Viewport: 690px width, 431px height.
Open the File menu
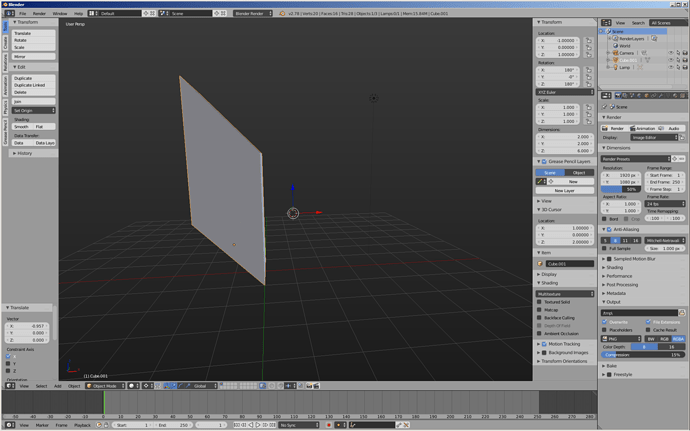tap(22, 13)
